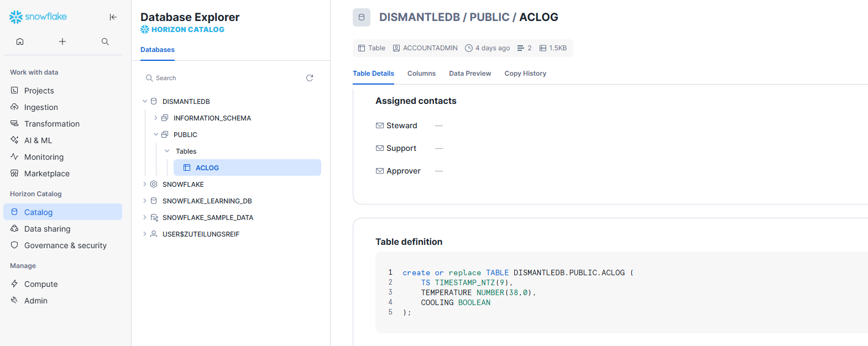Collapse the Tables folder

(167, 151)
